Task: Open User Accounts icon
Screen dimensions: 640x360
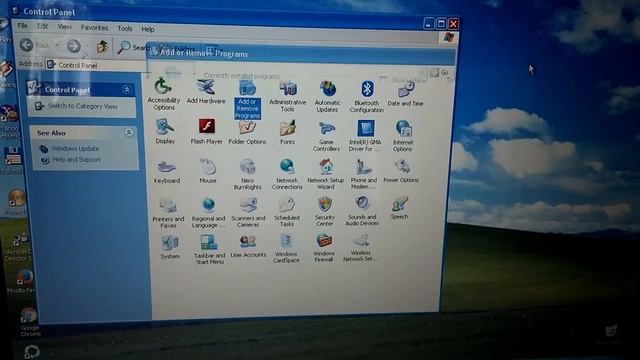Action: (248, 247)
